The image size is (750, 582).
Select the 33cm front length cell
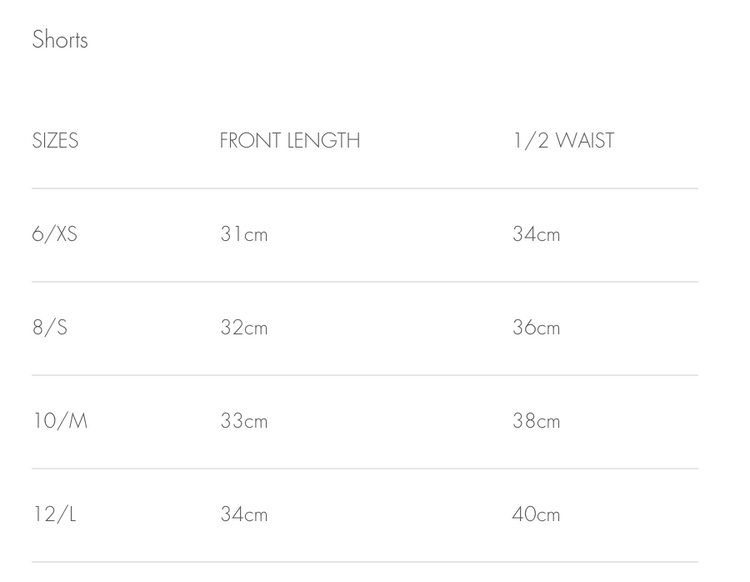point(244,421)
